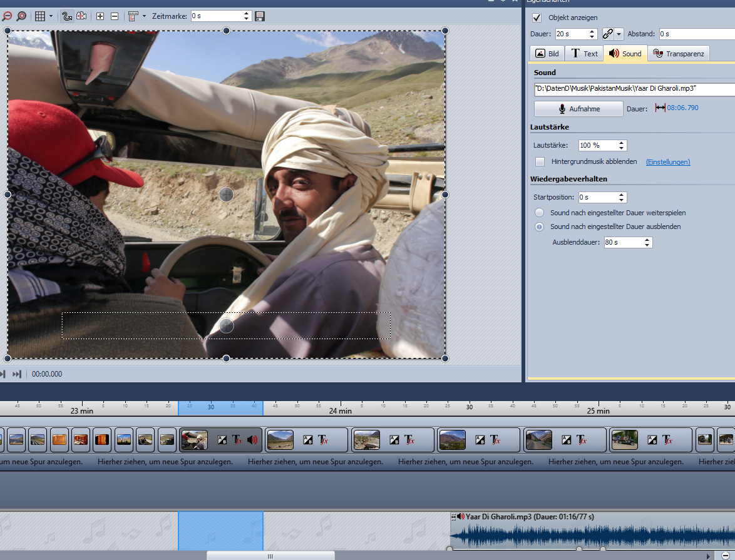
Task: Click the speaker icon on selected timeline slide
Action: (252, 440)
